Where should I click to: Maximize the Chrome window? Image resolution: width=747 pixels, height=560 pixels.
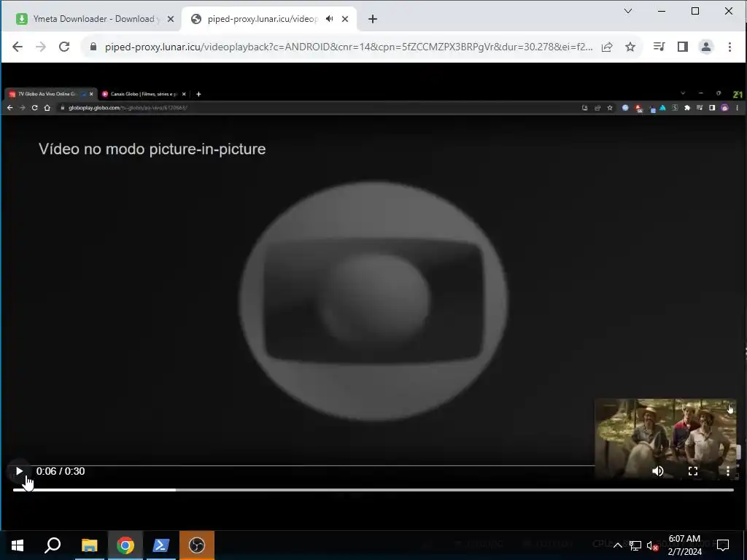click(x=695, y=11)
